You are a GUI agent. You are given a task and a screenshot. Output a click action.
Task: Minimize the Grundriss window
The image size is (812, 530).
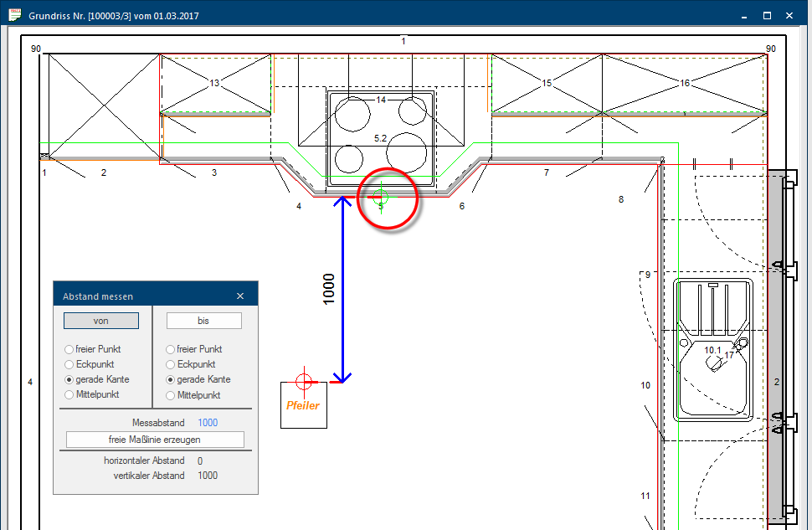pyautogui.click(x=741, y=15)
